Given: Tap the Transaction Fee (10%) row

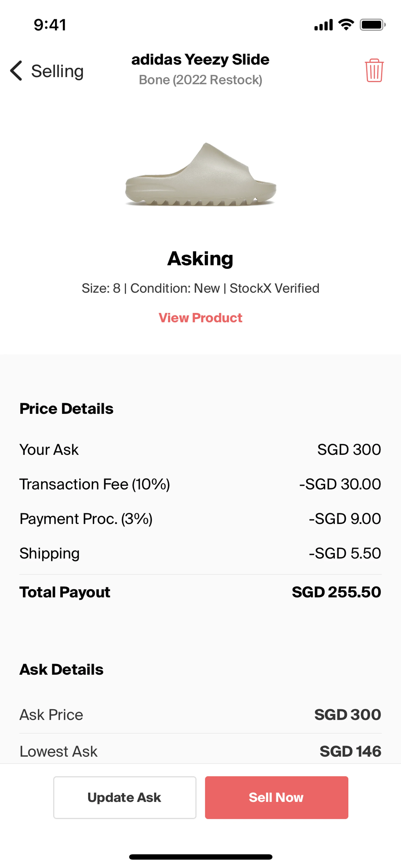Looking at the screenshot, I should [x=200, y=484].
